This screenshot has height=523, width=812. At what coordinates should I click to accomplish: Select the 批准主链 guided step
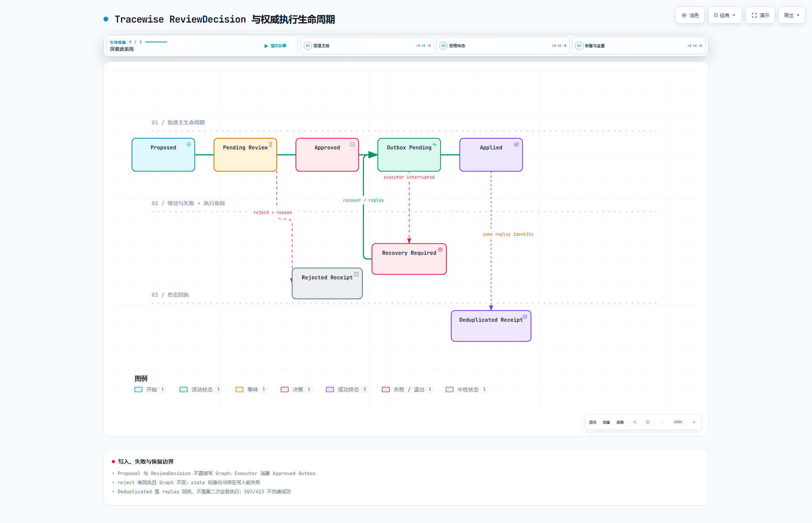(x=367, y=46)
